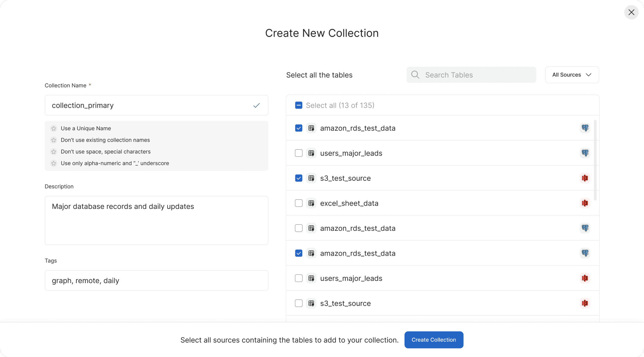Viewport: 644px width, 357px height.
Task: Uncheck the first amazon_rds_test_data checkbox
Action: pos(299,128)
